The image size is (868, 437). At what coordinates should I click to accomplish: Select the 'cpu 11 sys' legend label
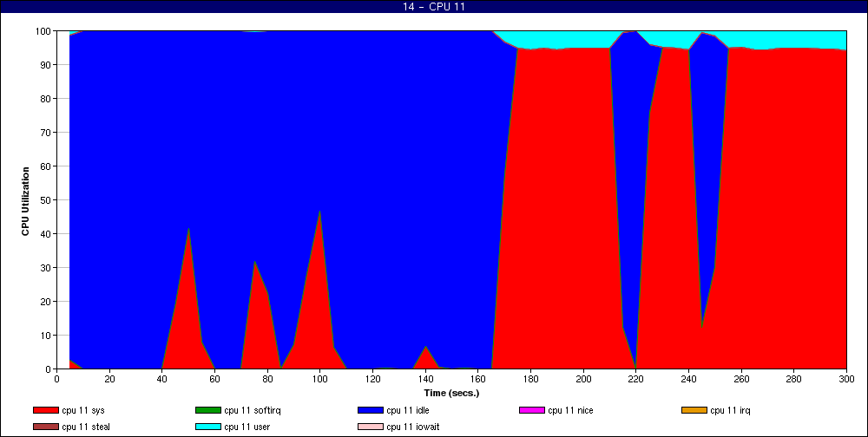pyautogui.click(x=83, y=411)
